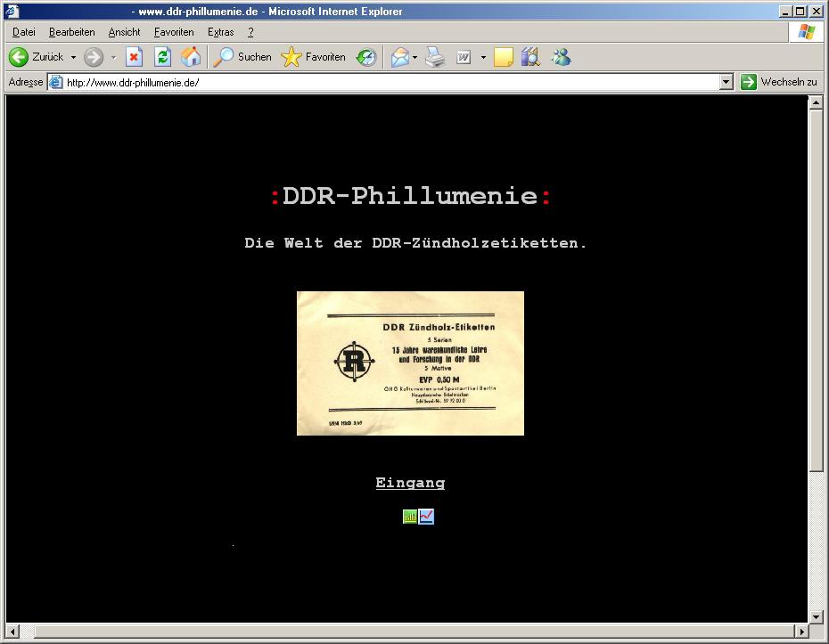Open the Favoriten star toolbar button
The height and width of the screenshot is (644, 829).
coord(314,57)
